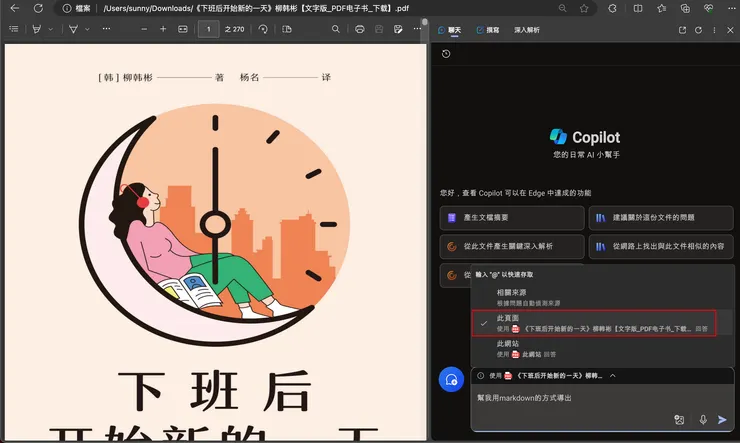This screenshot has height=443, width=740.
Task: Toggle the split screen icon in the browser toolbar
Action: [638, 8]
